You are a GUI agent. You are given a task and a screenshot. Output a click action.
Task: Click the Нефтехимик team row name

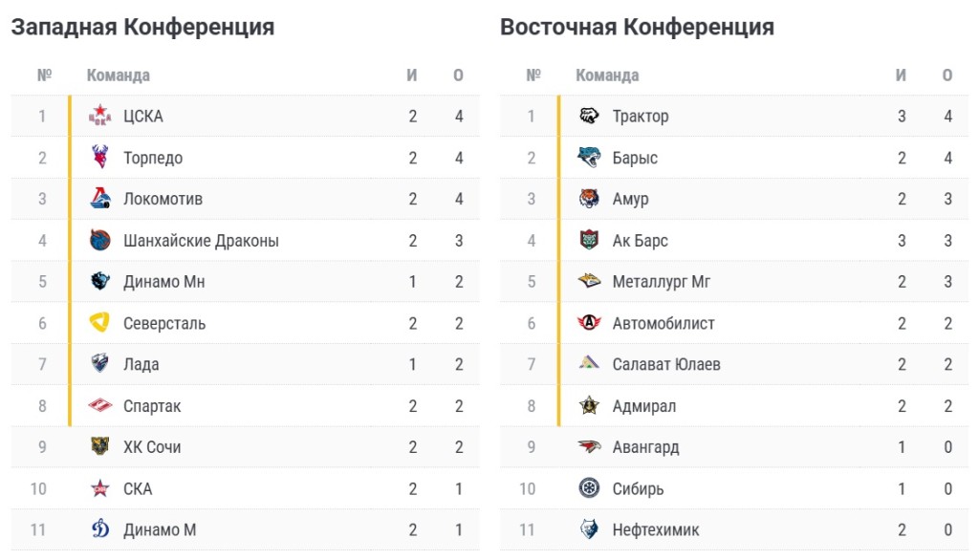(x=656, y=529)
